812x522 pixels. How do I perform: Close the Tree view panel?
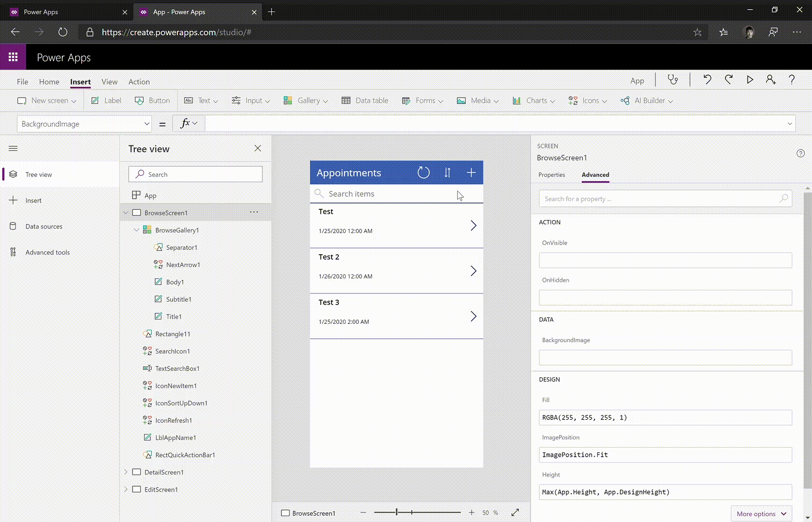(258, 148)
